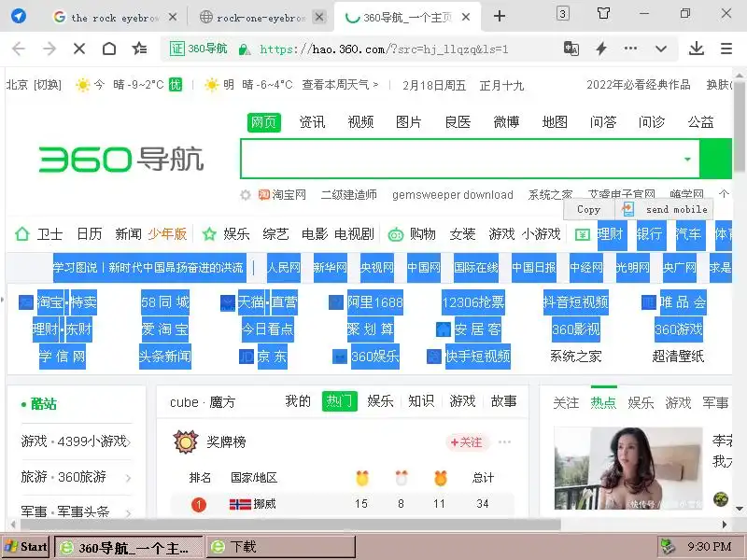This screenshot has width=747, height=560.
Task: Stop page loading with X button
Action: coord(79,49)
